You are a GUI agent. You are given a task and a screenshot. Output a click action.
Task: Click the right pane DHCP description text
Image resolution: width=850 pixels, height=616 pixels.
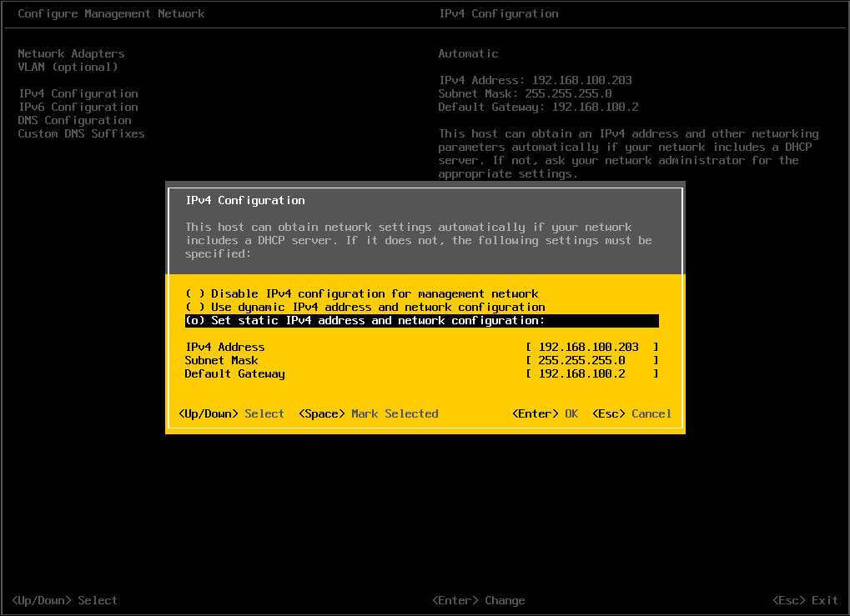pos(629,154)
